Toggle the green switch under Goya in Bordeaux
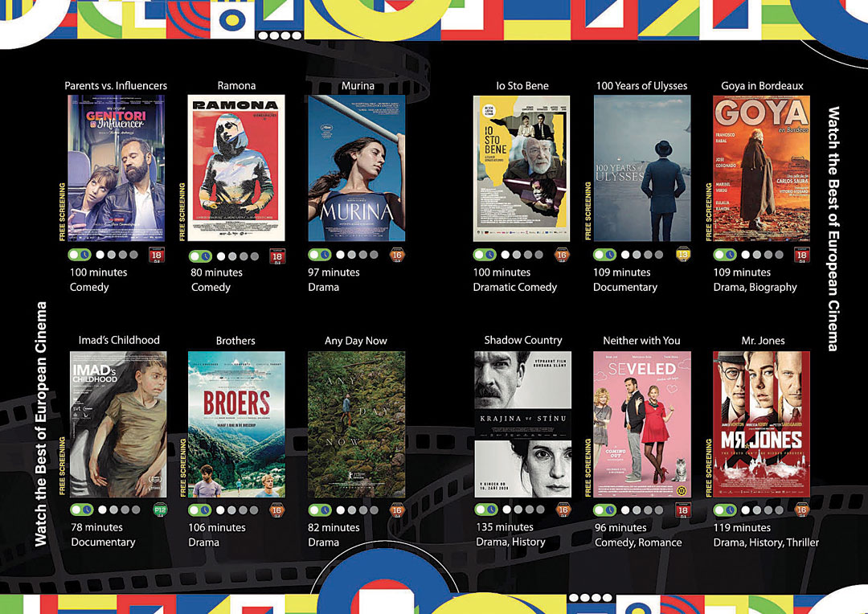The width and height of the screenshot is (868, 614). 725,255
